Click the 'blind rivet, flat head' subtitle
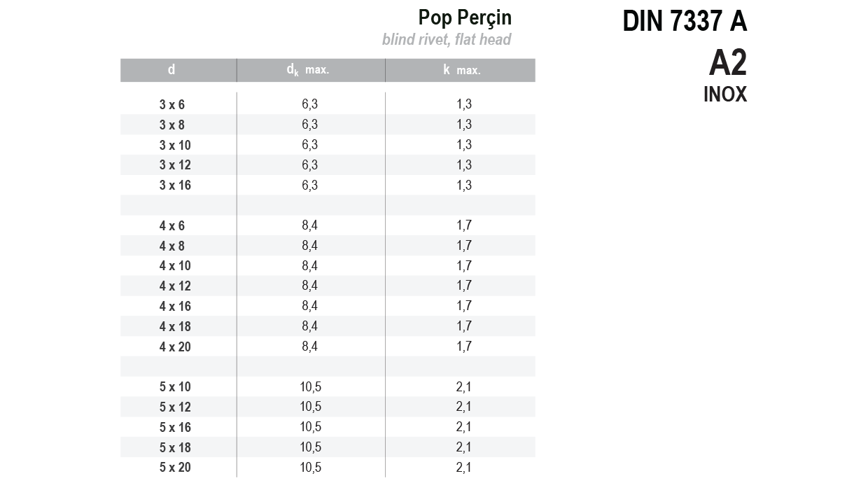The width and height of the screenshot is (868, 483). pyautogui.click(x=447, y=40)
